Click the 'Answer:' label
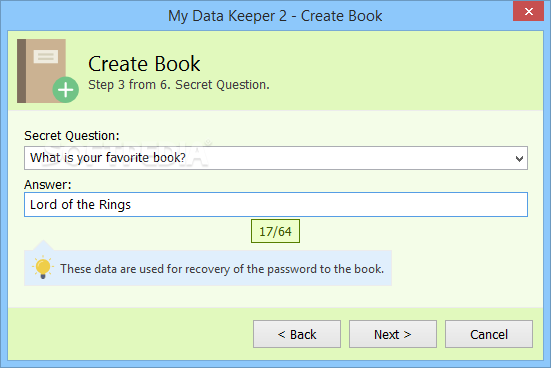The height and width of the screenshot is (368, 551). coord(48,185)
